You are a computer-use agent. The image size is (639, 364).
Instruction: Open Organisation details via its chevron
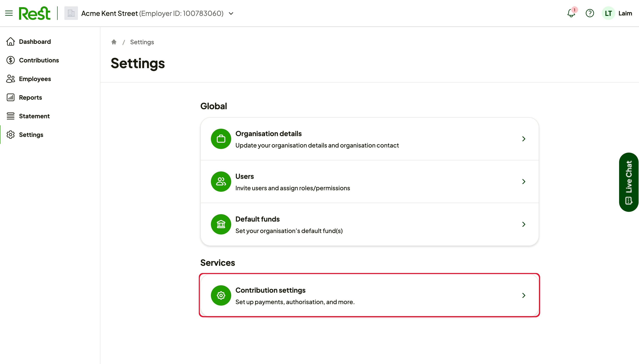pos(524,139)
